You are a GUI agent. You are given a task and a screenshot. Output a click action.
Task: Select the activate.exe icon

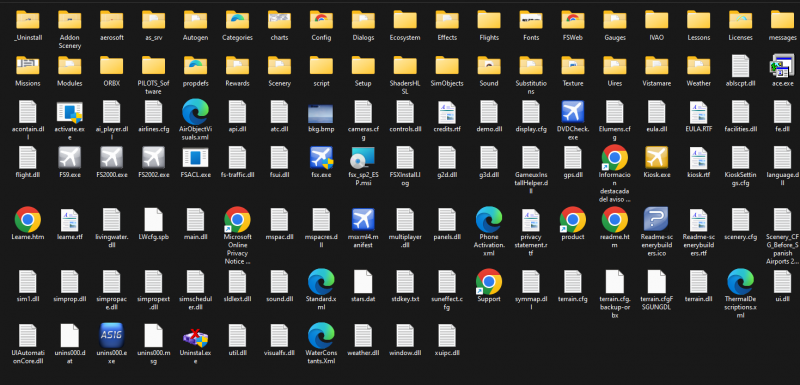tap(69, 111)
